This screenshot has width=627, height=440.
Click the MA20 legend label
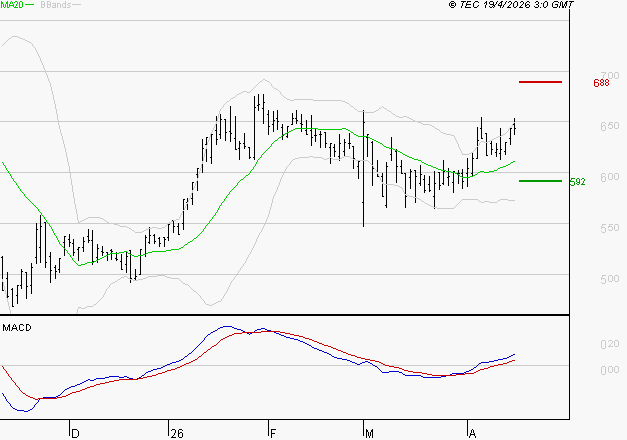[x=12, y=5]
